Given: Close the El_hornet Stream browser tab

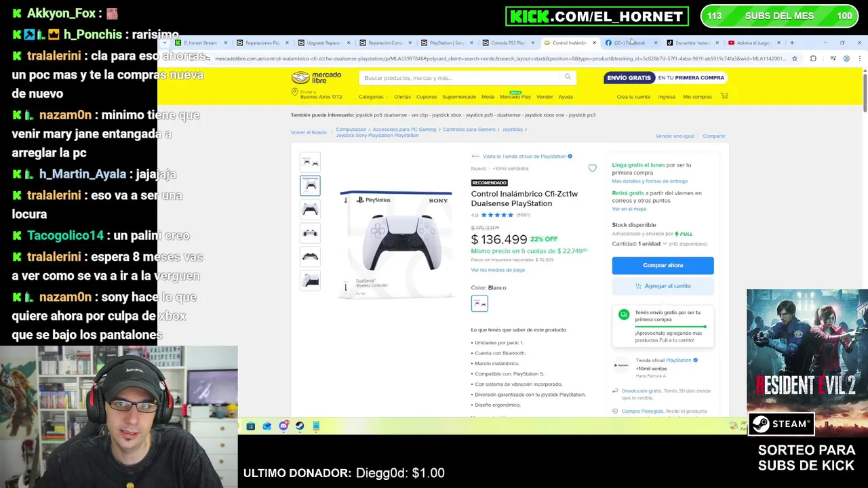Looking at the screenshot, I should click(x=226, y=43).
